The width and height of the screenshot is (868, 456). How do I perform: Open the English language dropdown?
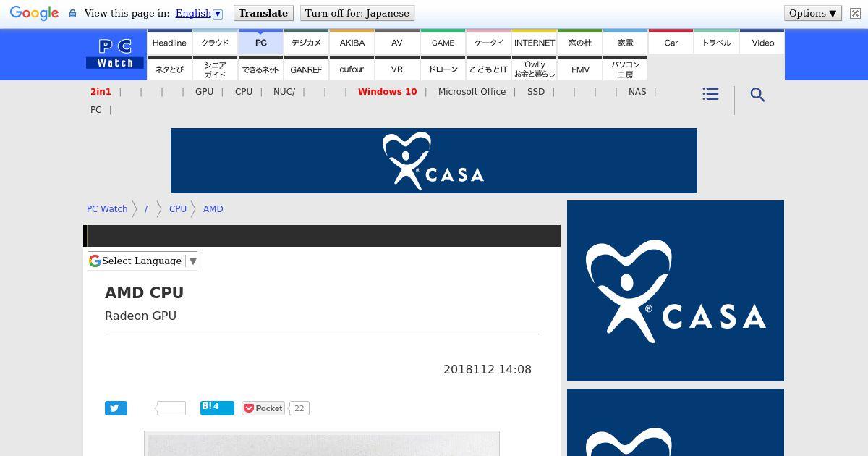199,13
